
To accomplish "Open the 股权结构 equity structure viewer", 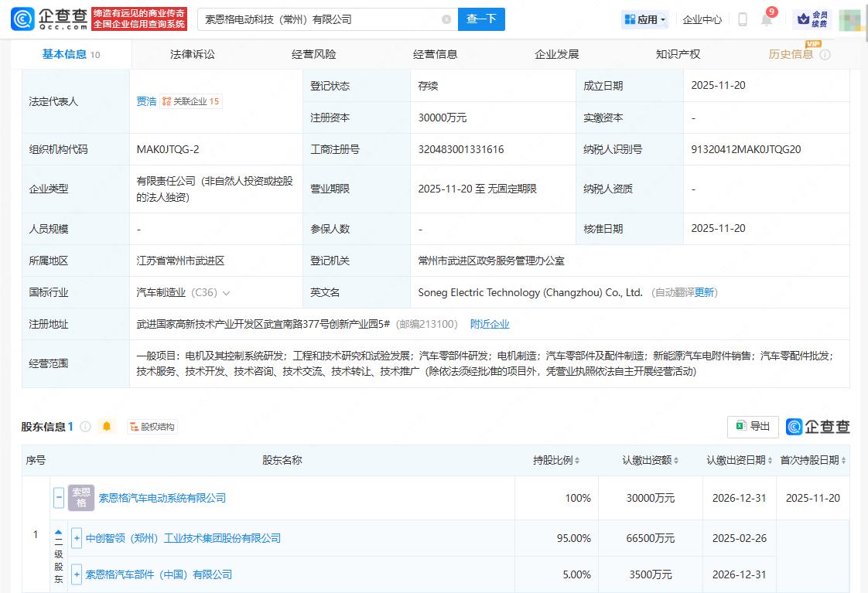I will (x=152, y=426).
